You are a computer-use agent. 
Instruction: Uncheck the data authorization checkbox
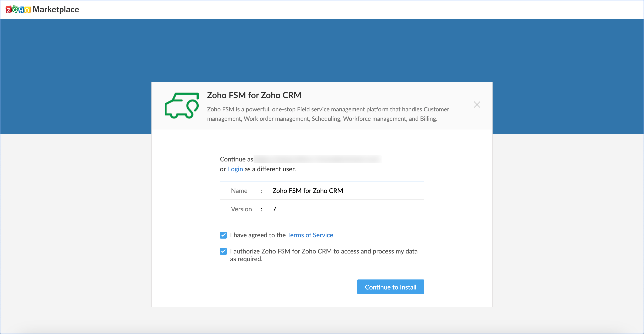223,251
